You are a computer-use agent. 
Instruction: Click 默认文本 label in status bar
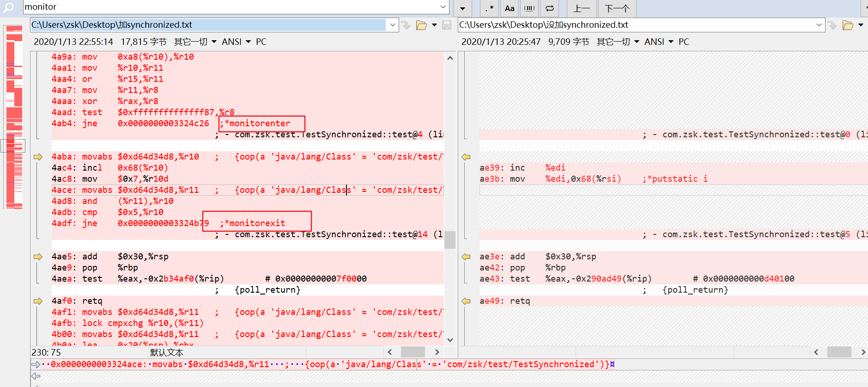point(167,352)
